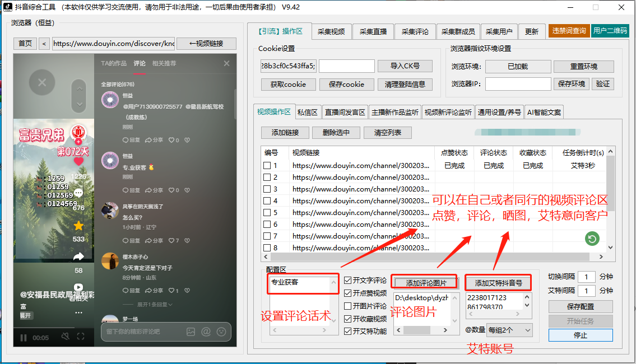Switch to the 私信区 tab
Viewport: 636px width, 364px height.
click(308, 111)
